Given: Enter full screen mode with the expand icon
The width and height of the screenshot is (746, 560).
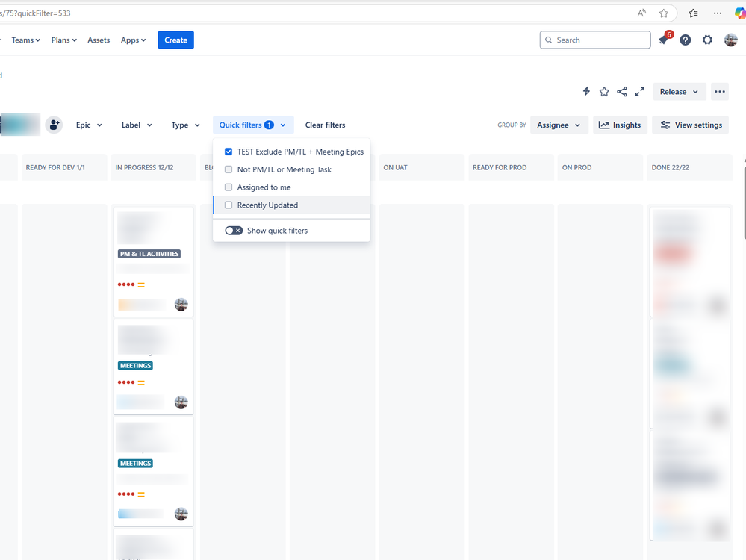Looking at the screenshot, I should pyautogui.click(x=640, y=91).
